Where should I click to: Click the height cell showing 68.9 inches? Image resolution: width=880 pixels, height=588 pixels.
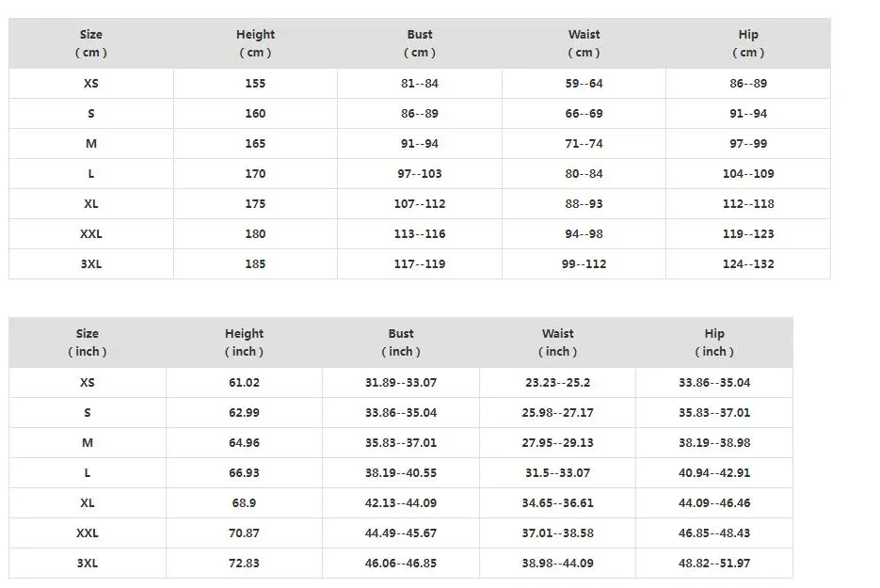click(244, 503)
